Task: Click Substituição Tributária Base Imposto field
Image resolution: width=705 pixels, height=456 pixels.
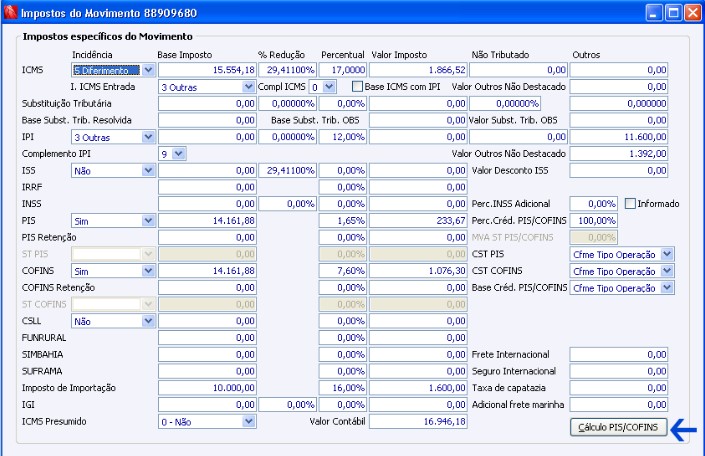Action: 207,103
